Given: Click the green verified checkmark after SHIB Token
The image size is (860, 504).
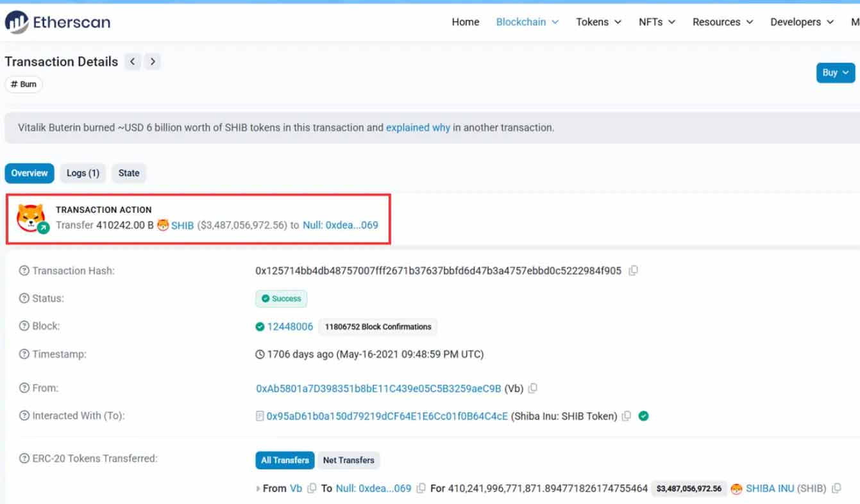Looking at the screenshot, I should click(643, 416).
